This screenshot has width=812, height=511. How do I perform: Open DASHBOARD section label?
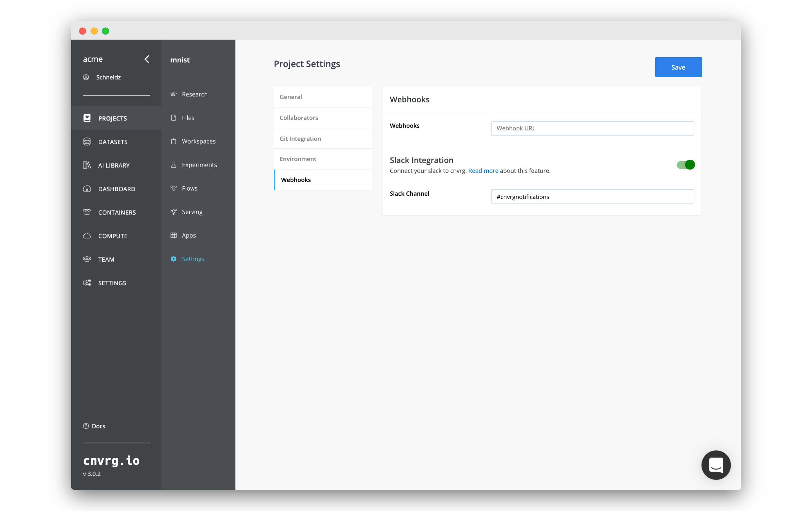pos(117,189)
